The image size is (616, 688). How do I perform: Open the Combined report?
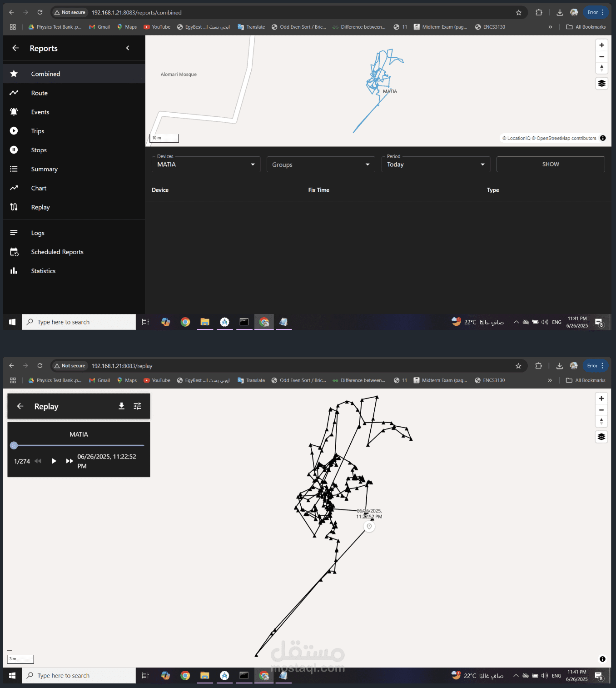click(x=74, y=74)
